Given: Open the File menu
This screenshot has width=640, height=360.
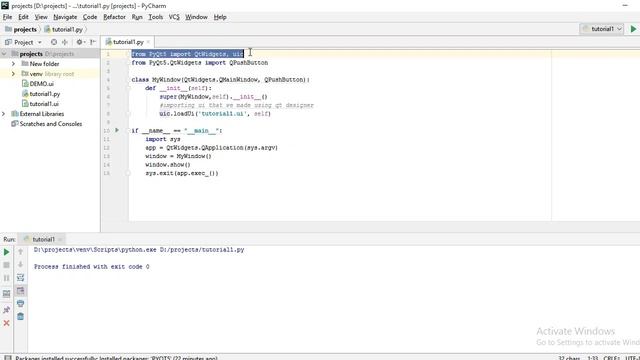Looking at the screenshot, I should click(x=7, y=17).
